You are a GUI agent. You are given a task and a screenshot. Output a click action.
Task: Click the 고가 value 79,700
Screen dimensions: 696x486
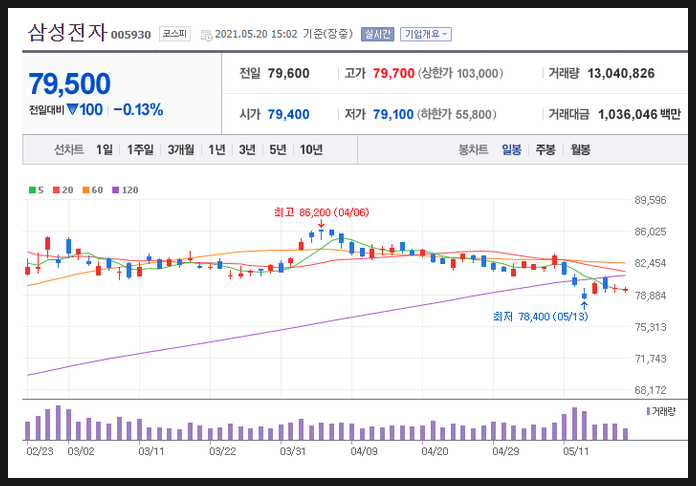[x=394, y=73]
